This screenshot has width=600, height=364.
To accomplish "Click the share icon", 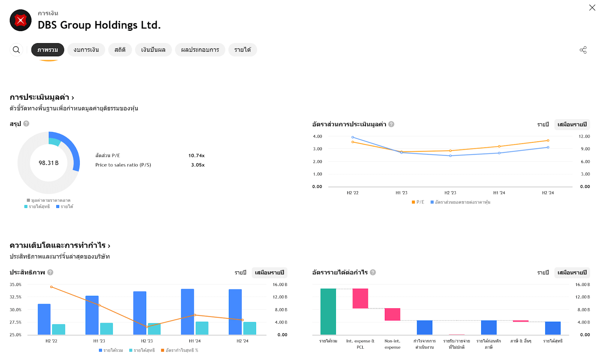I will click(583, 50).
